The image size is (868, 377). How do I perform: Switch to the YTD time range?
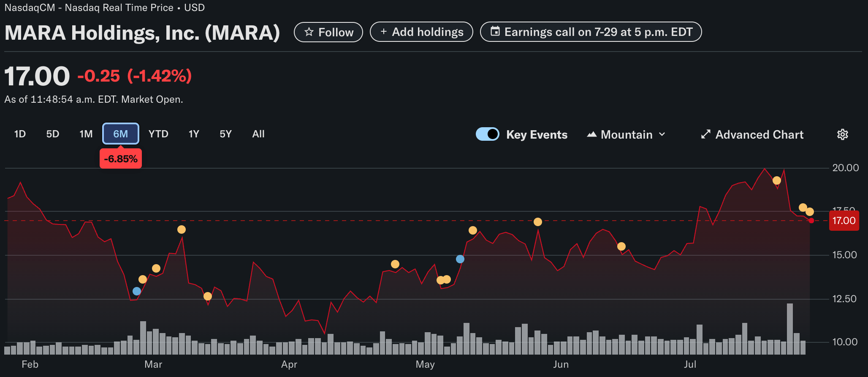pyautogui.click(x=158, y=134)
